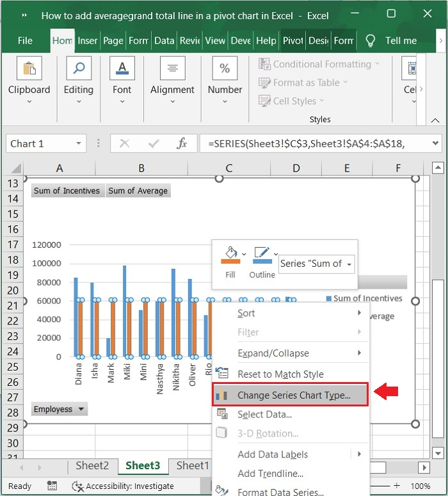Open the Number format percent icon
Viewport: 448px width, 496px height.
click(225, 69)
